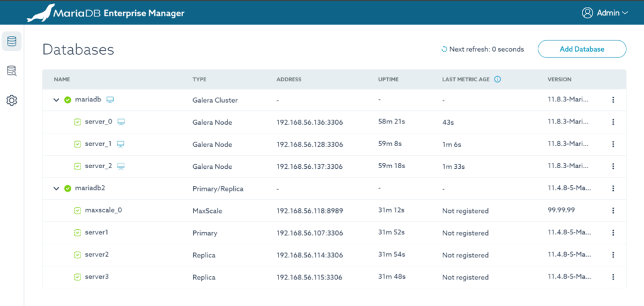
Task: Click the ADDRESS column header
Action: (289, 79)
